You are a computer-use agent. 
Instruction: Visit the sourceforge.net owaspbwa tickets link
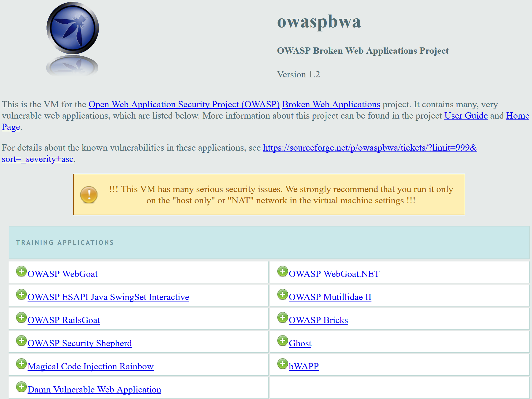point(370,148)
